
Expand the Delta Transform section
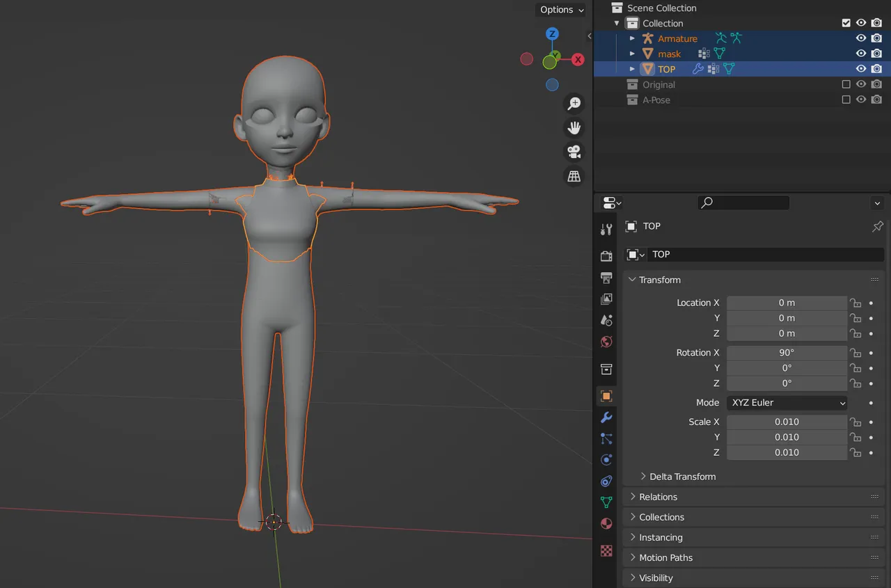click(x=682, y=477)
